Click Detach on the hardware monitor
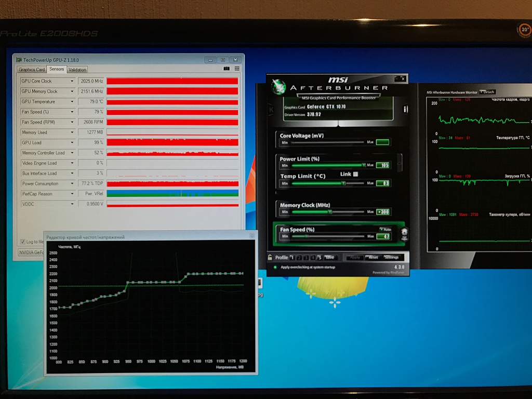The height and width of the screenshot is (399, 532). (487, 92)
